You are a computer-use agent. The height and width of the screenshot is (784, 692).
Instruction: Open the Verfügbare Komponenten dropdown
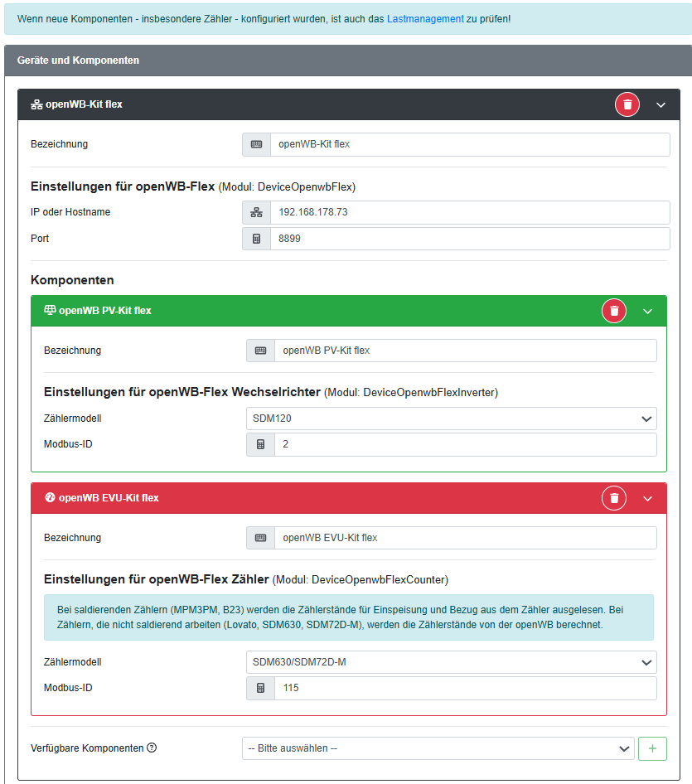point(438,748)
